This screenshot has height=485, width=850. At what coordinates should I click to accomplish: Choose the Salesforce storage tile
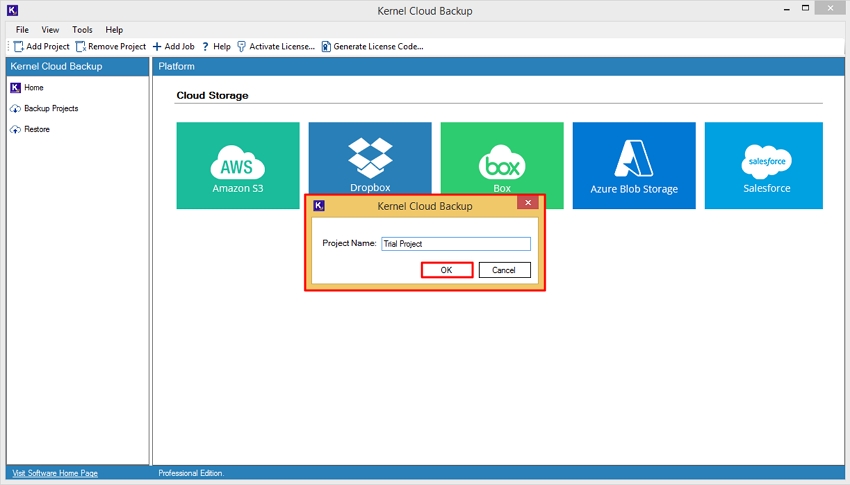pos(764,165)
